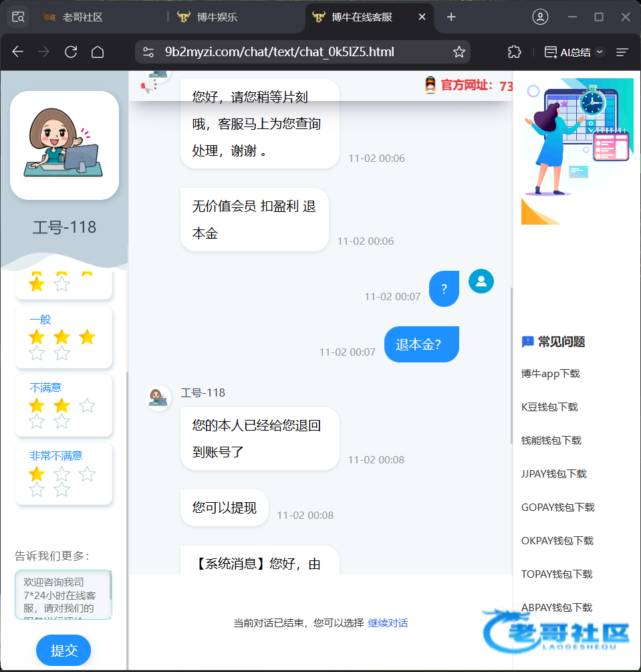Screen dimensions: 641x672
Task: Click the 继续对话 link
Action: [x=388, y=623]
